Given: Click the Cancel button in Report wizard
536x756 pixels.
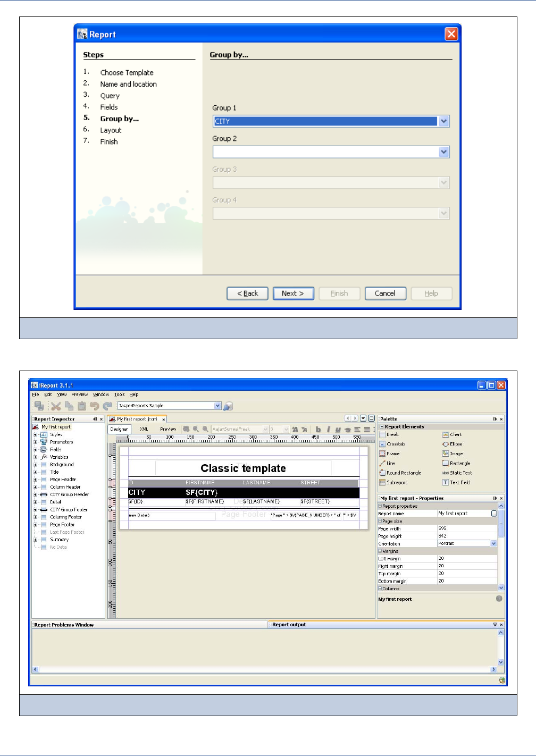Looking at the screenshot, I should pyautogui.click(x=386, y=293).
